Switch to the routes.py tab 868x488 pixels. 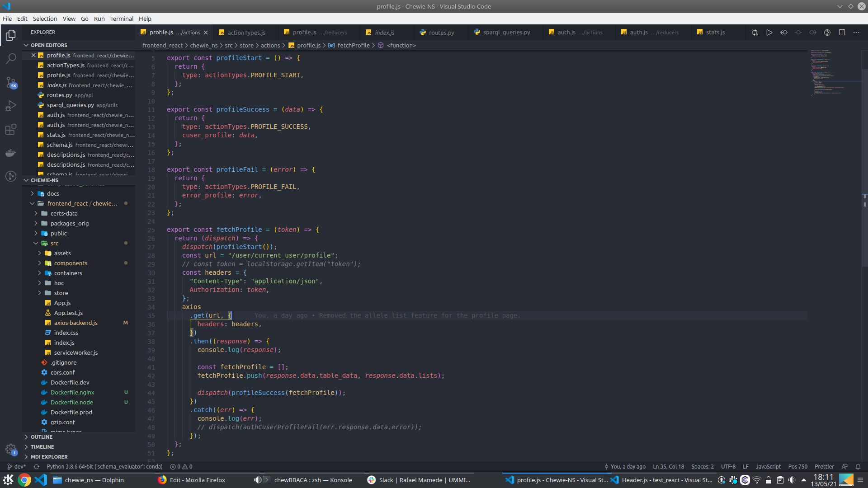pos(441,33)
